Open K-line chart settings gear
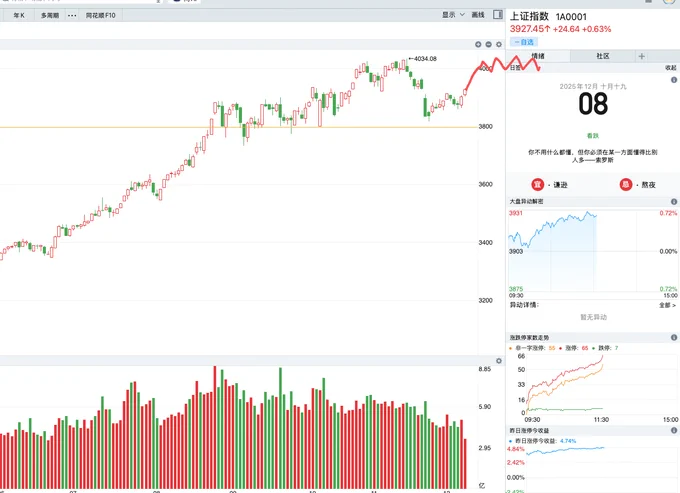This screenshot has width=680, height=493. pyautogui.click(x=499, y=44)
